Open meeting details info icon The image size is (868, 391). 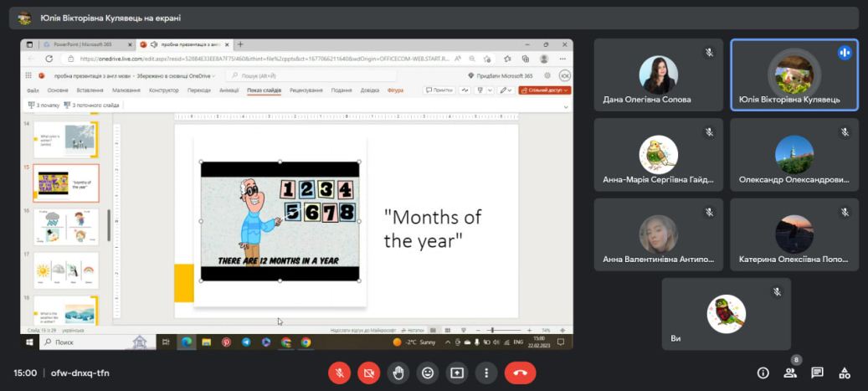pyautogui.click(x=763, y=373)
